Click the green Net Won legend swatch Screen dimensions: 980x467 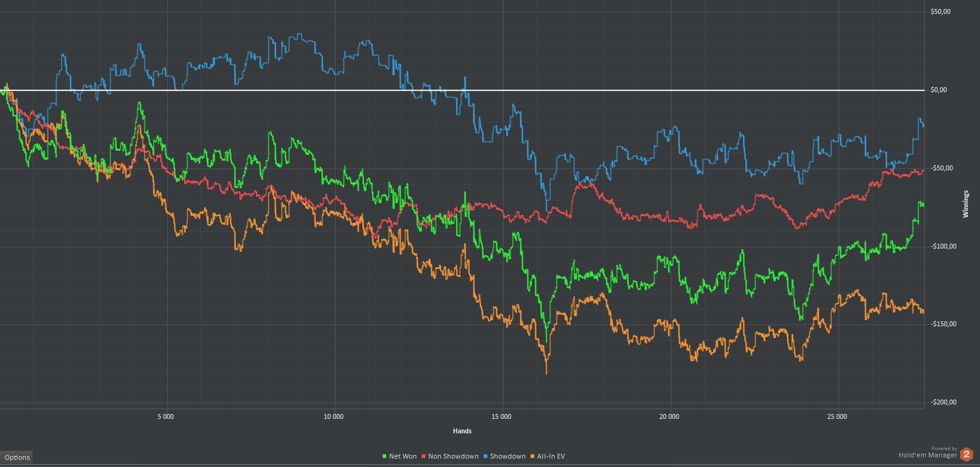coord(384,456)
